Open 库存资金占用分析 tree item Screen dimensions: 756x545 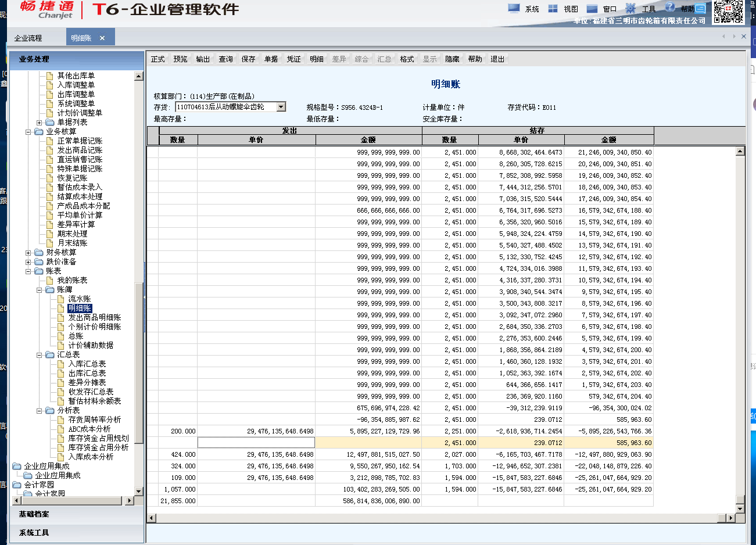click(98, 447)
